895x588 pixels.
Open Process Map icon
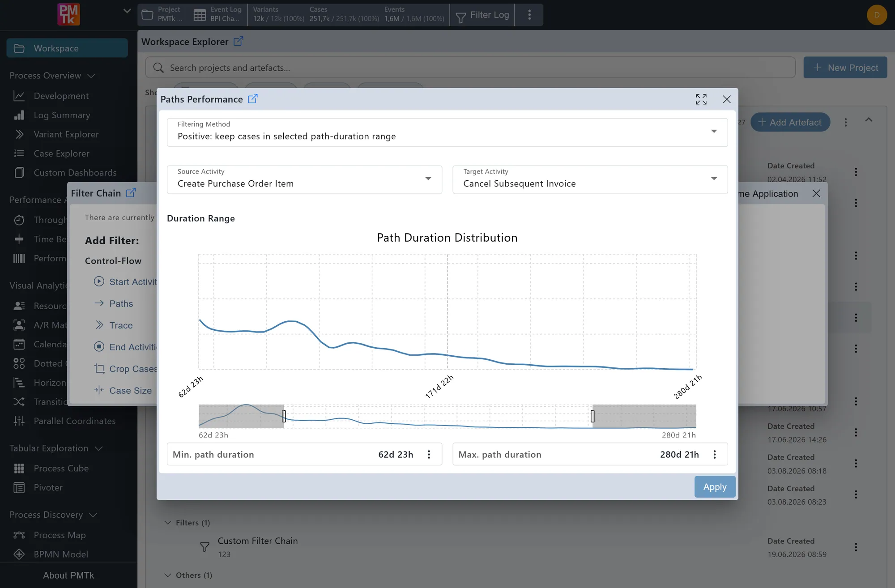(x=19, y=535)
